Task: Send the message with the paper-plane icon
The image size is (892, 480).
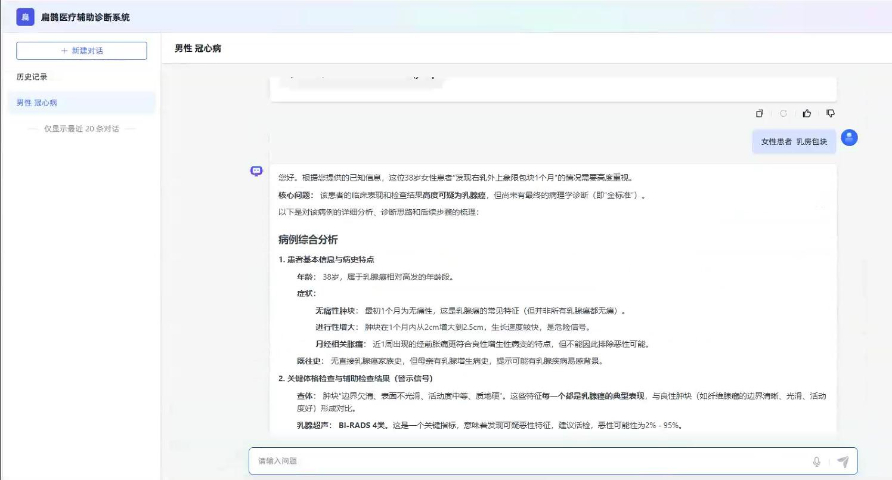Action: point(843,462)
